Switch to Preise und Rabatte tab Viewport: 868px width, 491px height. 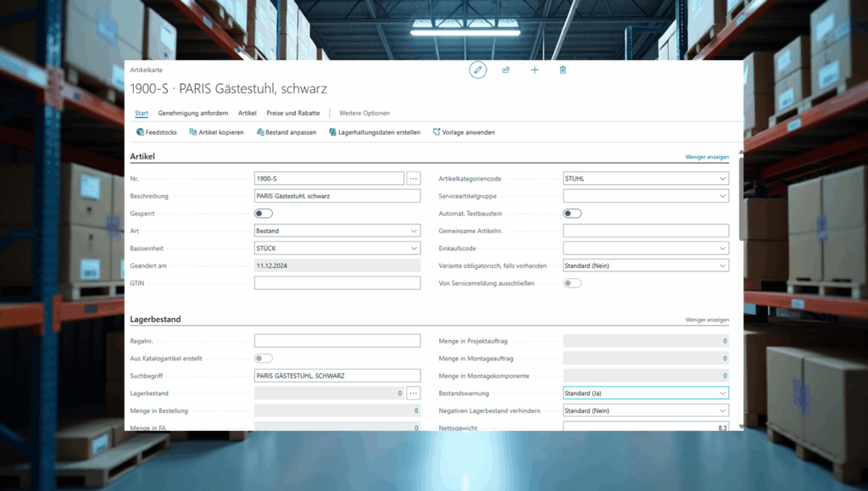pyautogui.click(x=292, y=113)
